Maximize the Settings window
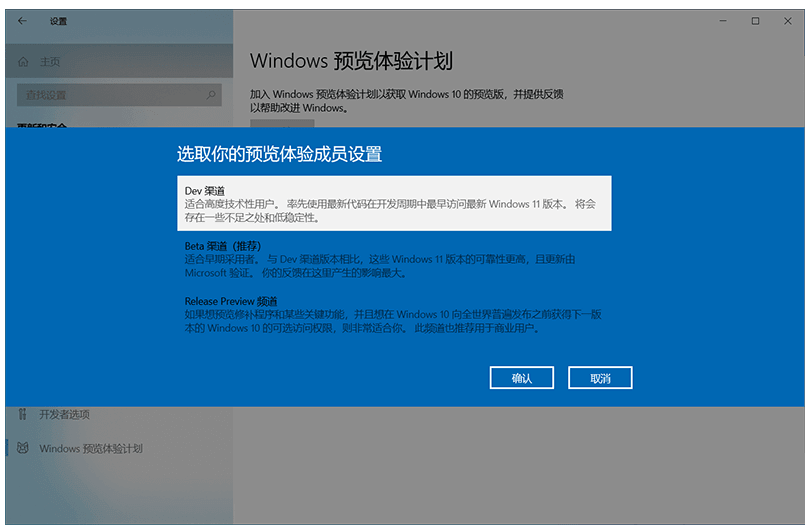Screen dimensions: 811x530 coord(755,21)
